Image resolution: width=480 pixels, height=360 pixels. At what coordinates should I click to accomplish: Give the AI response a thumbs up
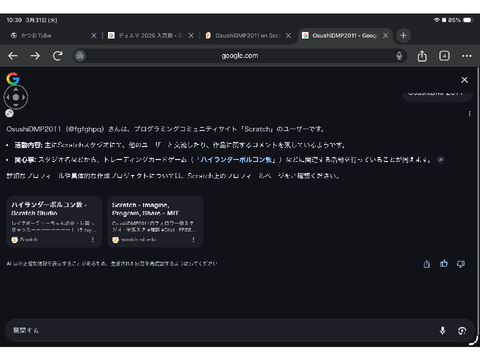[x=444, y=264]
